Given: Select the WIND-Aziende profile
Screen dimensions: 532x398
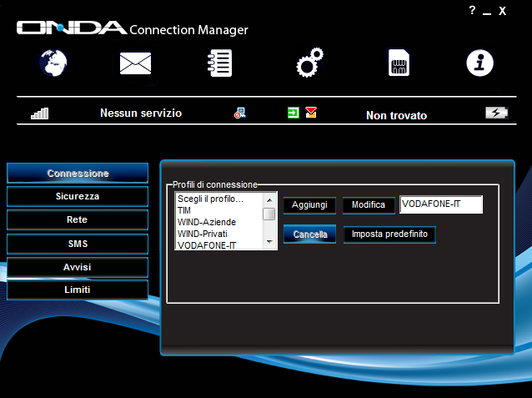Looking at the screenshot, I should click(x=219, y=222).
